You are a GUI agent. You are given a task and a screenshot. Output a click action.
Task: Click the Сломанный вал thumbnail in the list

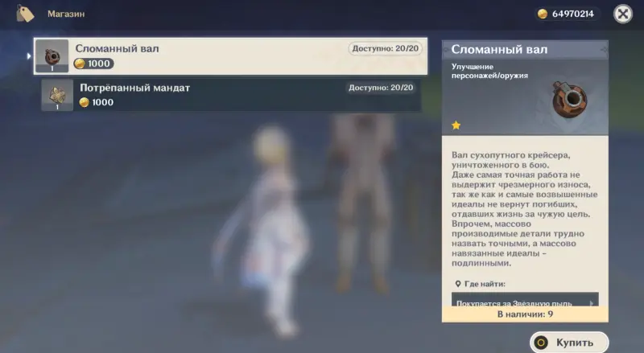(52, 56)
